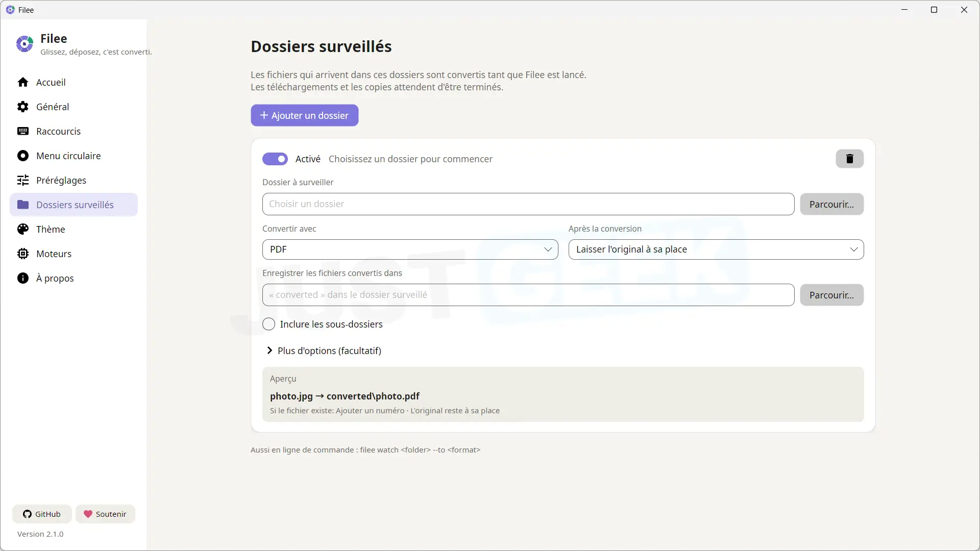Screen dimensions: 980x551
Task: Click the GitHub octocat icon
Action: [x=27, y=514]
